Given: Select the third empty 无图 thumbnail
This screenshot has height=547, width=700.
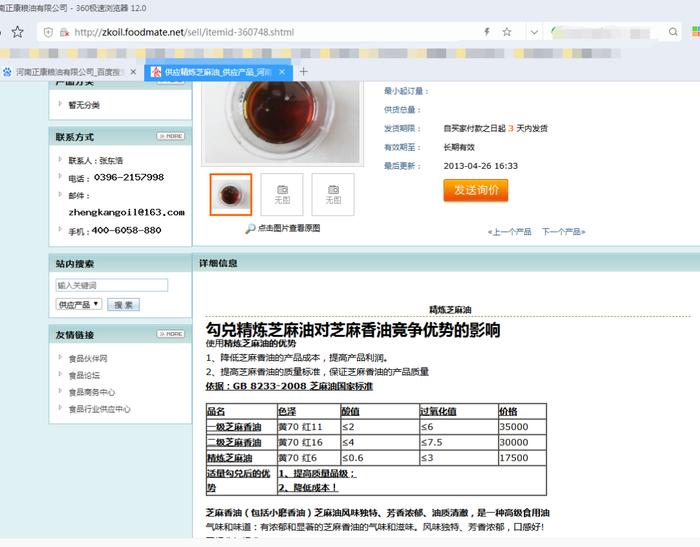Looking at the screenshot, I should 333,195.
